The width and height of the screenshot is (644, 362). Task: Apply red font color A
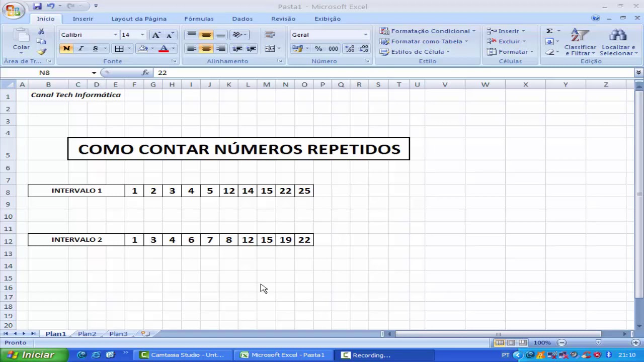pyautogui.click(x=163, y=49)
